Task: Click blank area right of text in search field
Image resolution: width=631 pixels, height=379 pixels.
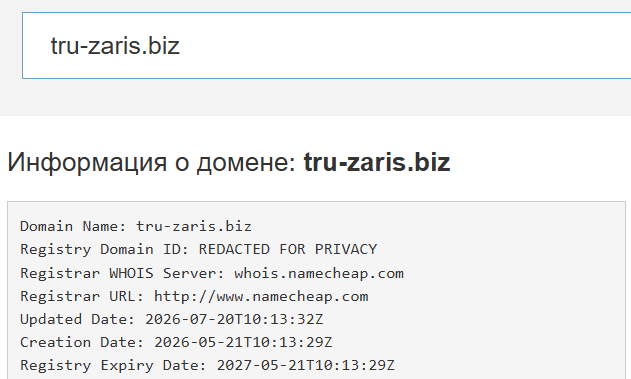Action: point(402,45)
